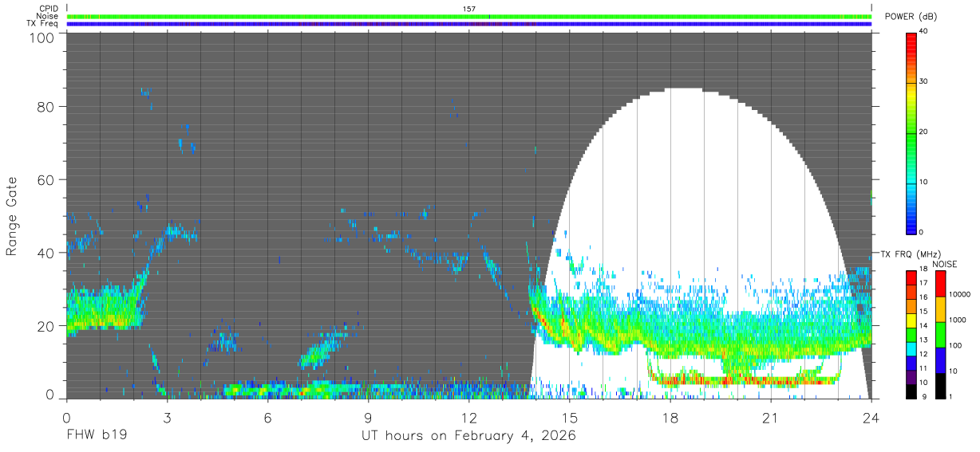
Task: Click the '18' label on the UT hours axis
Action: (x=670, y=418)
